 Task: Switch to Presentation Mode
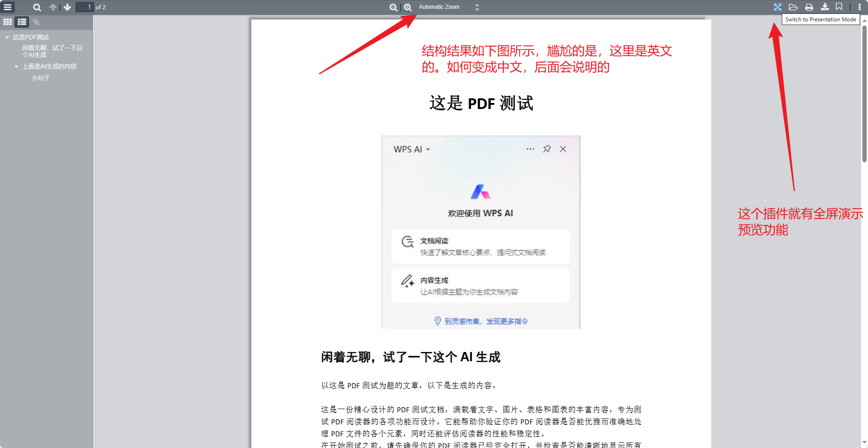(x=778, y=7)
